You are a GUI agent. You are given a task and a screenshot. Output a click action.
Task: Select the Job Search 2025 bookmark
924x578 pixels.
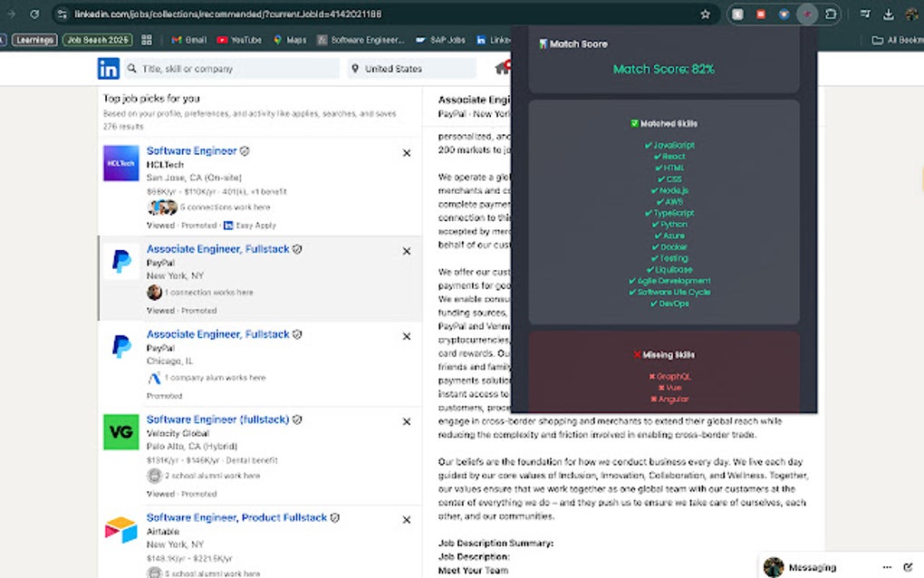[x=97, y=39]
